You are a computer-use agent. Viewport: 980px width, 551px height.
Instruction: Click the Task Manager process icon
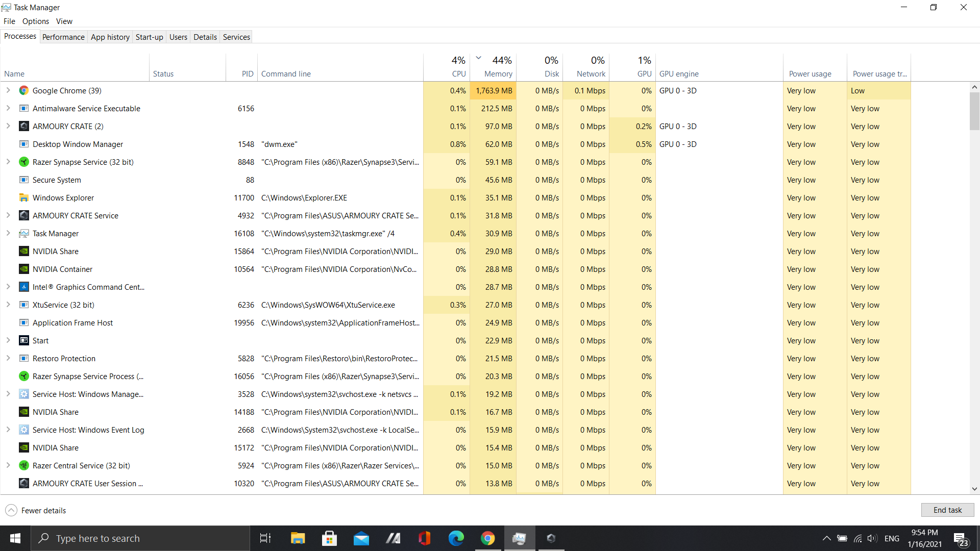tap(24, 233)
